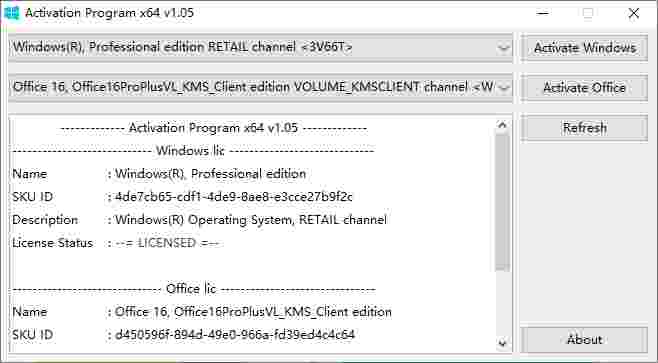Select Windows SKU ID value 4de7cb65-cdf1-4de9-8ae8-e3cce27b9f2c
Screen dimensions: 658x363
(x=234, y=196)
